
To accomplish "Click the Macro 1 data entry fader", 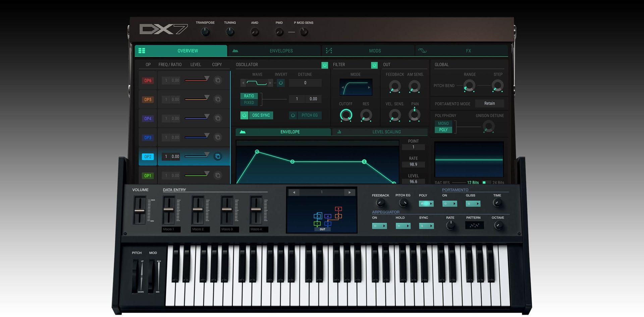I will point(169,210).
